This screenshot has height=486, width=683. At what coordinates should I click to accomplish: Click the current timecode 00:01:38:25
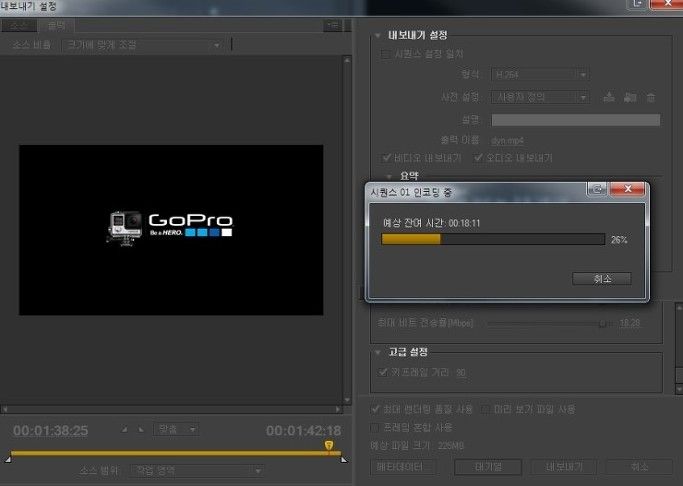(51, 431)
